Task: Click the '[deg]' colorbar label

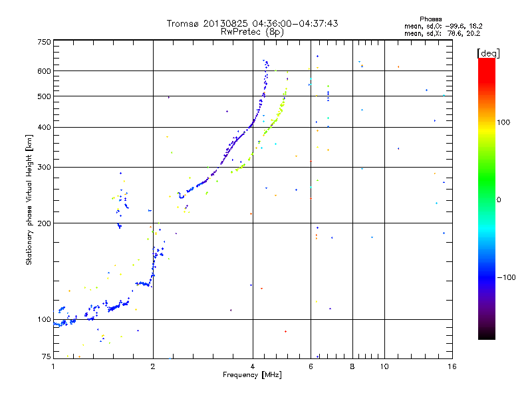Action: point(488,53)
